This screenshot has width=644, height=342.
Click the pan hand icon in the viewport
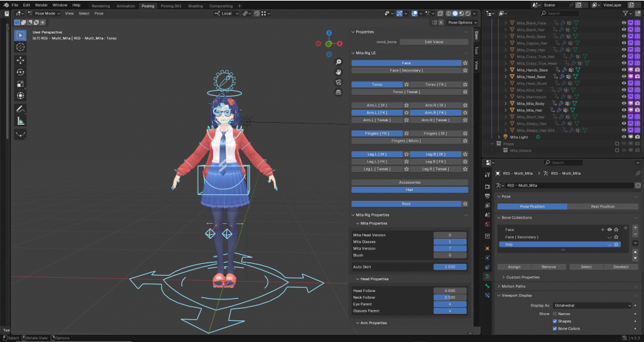(x=338, y=72)
